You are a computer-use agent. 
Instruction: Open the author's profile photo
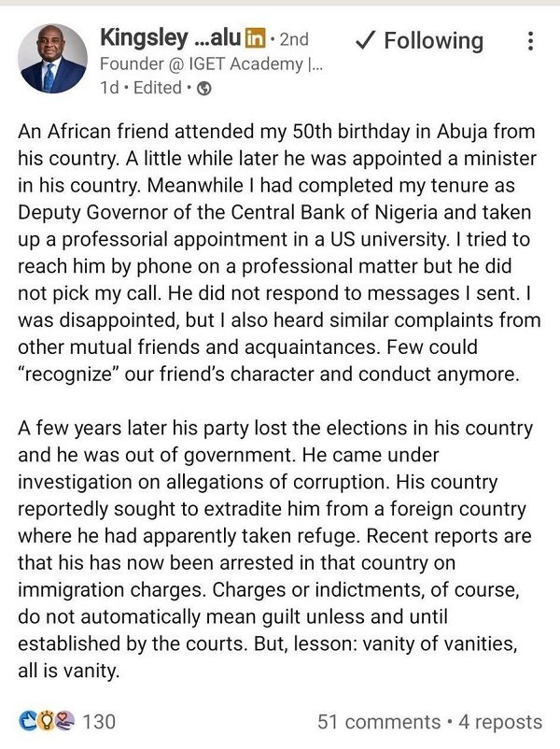[49, 59]
